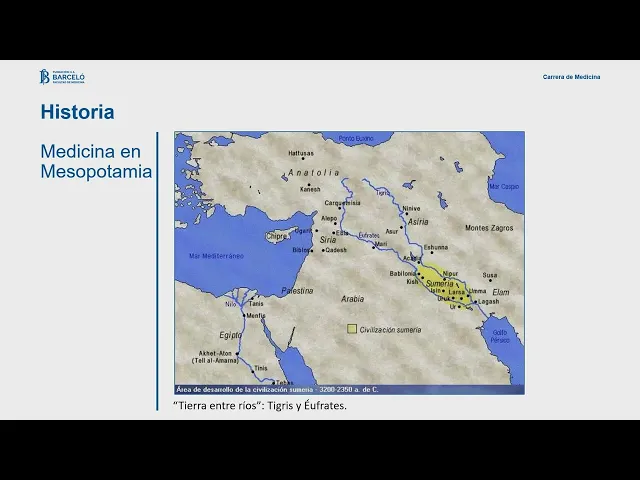Click the 'Nilo' river label
Image resolution: width=640 pixels, height=480 pixels.
(x=231, y=304)
